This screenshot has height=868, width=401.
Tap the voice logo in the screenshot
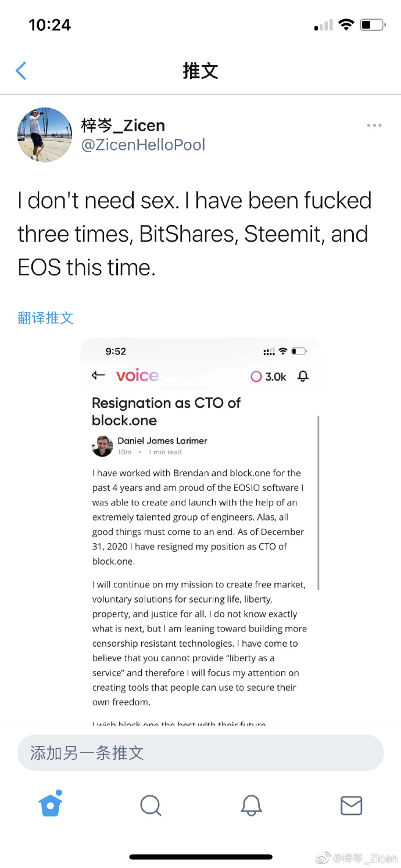click(137, 376)
